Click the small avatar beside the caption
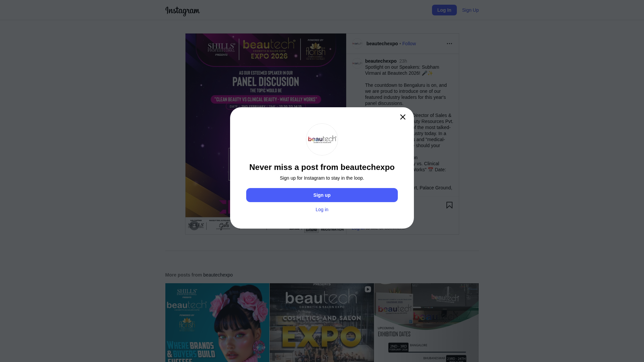Screen dimensions: 644x362 coord(357,63)
